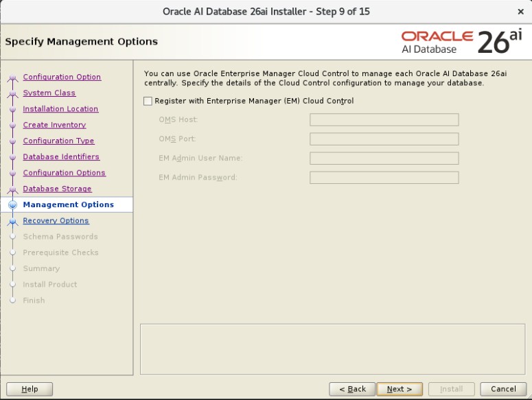
Task: Advance to Recovery Options step link
Action: coord(56,221)
